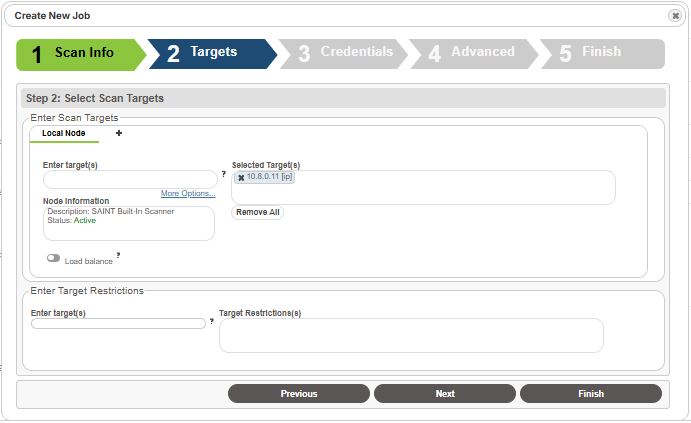Add a new node tab with plus icon
691x423 pixels.
pos(119,133)
